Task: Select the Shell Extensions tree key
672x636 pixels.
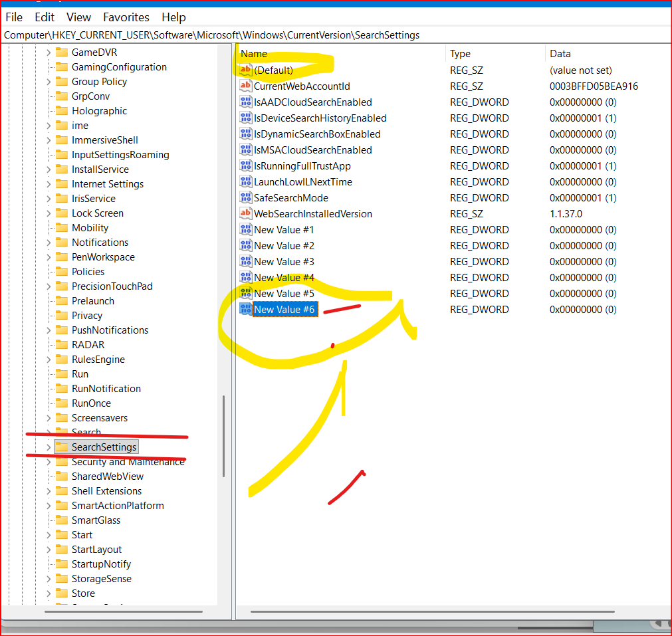Action: pos(107,490)
